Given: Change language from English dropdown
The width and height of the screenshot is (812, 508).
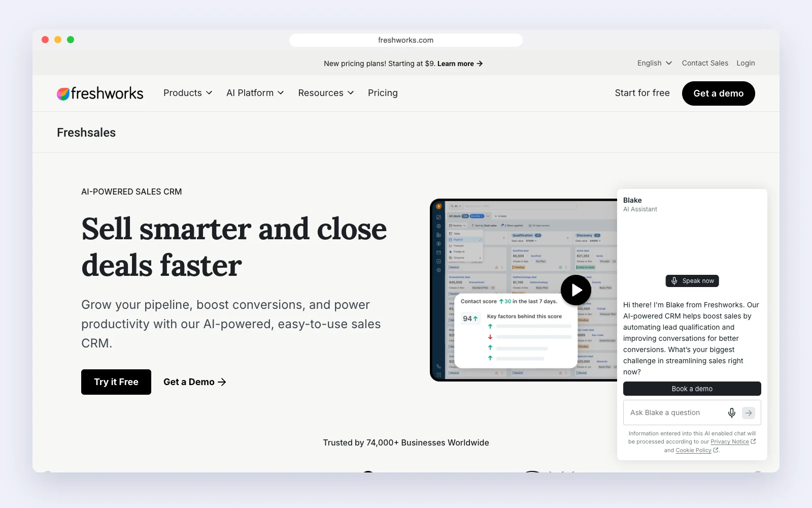Looking at the screenshot, I should point(655,63).
